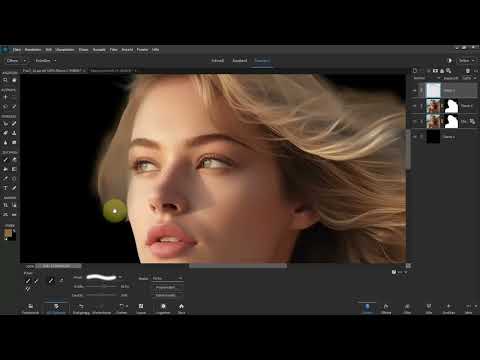This screenshot has height=360, width=480.
Task: Open the Help menu at menu bar end
Action: tap(156, 50)
